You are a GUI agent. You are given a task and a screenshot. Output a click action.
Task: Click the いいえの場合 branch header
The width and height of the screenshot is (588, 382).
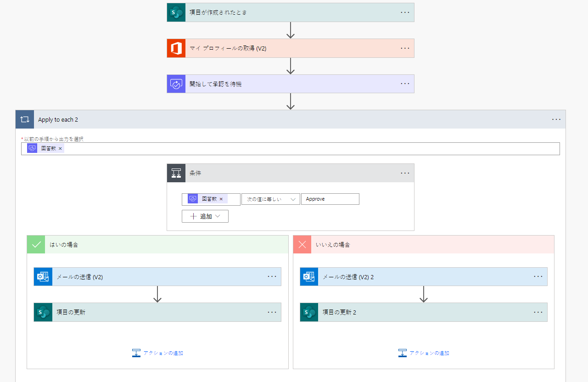coord(424,245)
